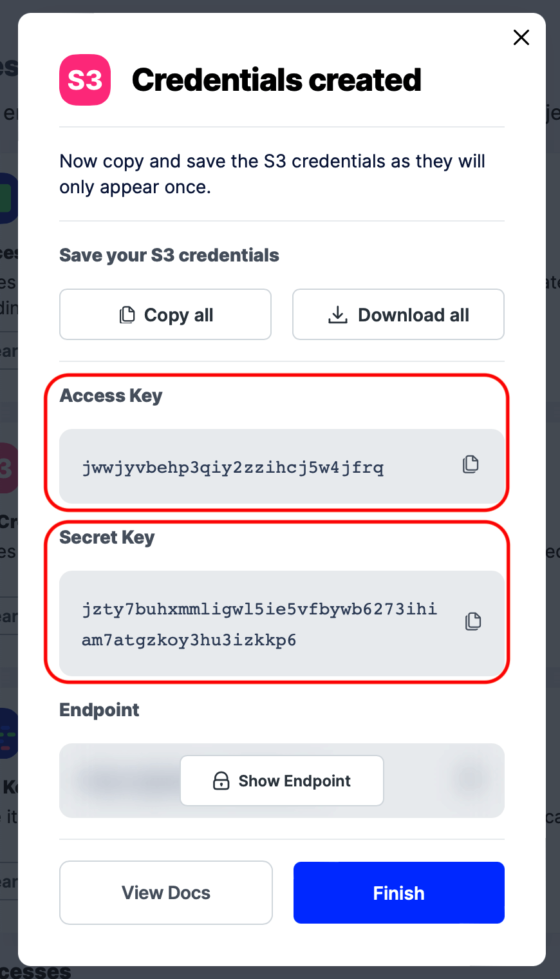Viewport: 560px width, 979px height.
Task: Click the download arrow icon on Download all
Action: tap(338, 314)
